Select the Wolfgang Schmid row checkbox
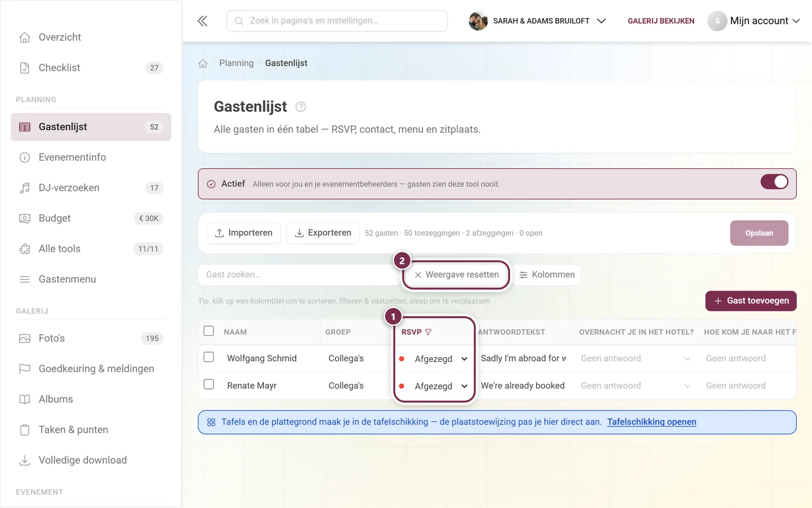Screen dimensions: 812x508 tap(209, 357)
